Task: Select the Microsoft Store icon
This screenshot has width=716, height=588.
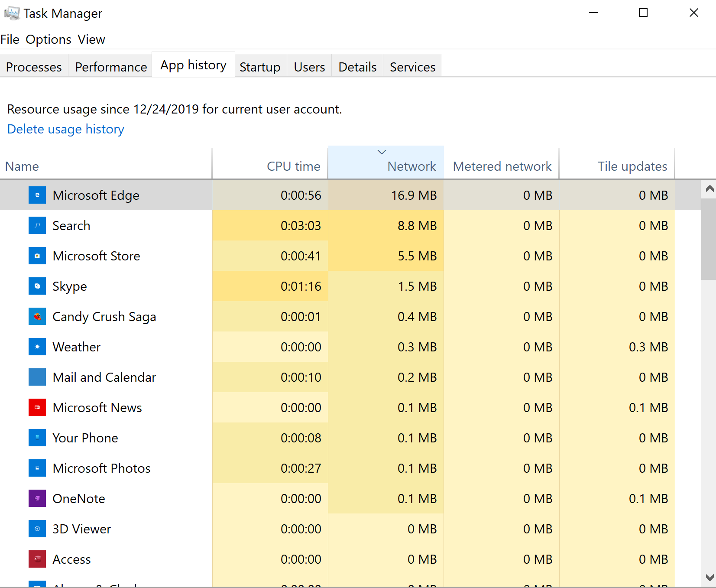Action: pos(37,256)
